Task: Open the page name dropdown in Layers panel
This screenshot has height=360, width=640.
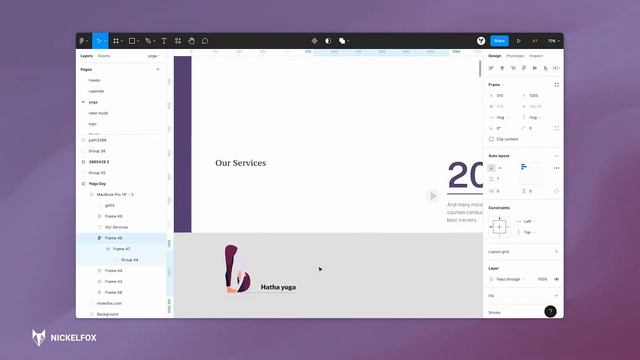Action: point(154,56)
